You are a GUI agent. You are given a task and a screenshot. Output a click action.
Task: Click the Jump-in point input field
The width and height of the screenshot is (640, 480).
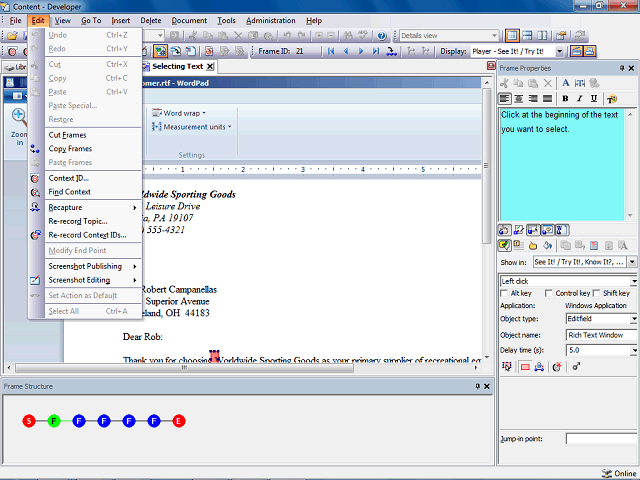coord(602,439)
